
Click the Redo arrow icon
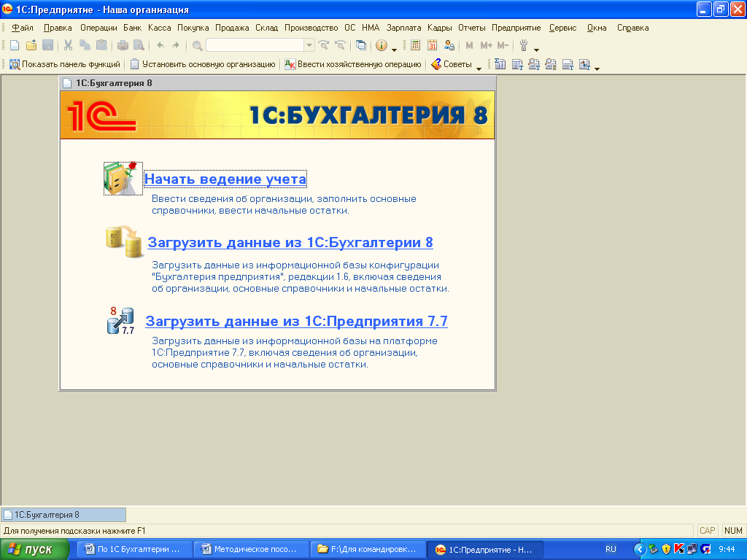point(176,45)
